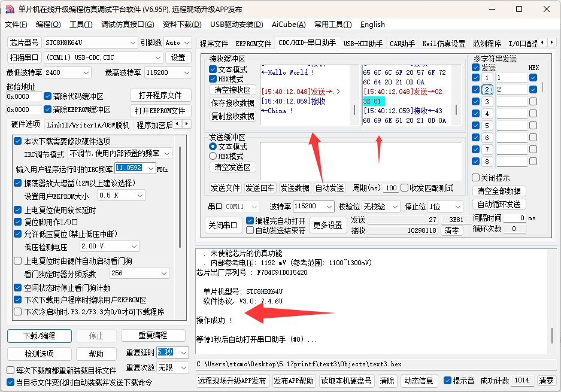Screen dimensions: 561x392
Task: Open the 工具(T) menu
Action: click(81, 25)
